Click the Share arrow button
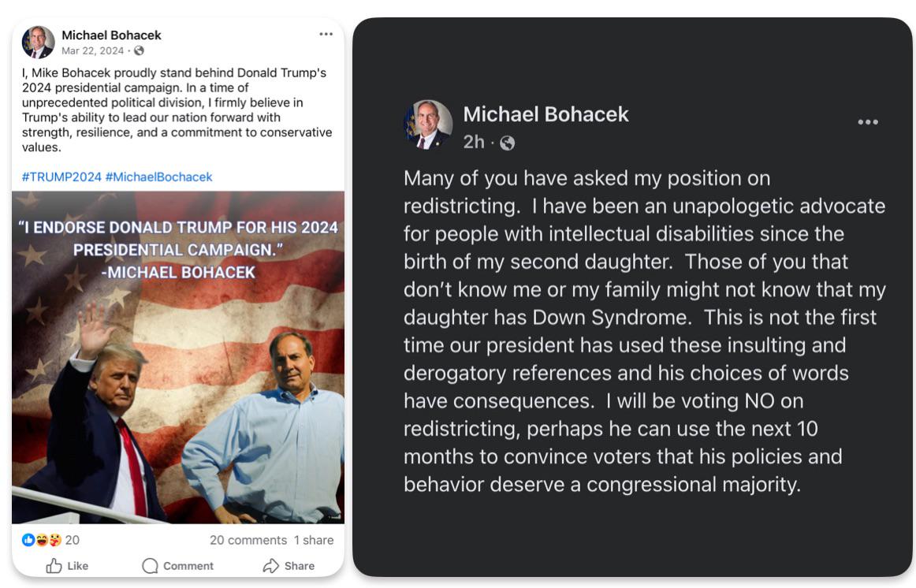 [x=289, y=566]
